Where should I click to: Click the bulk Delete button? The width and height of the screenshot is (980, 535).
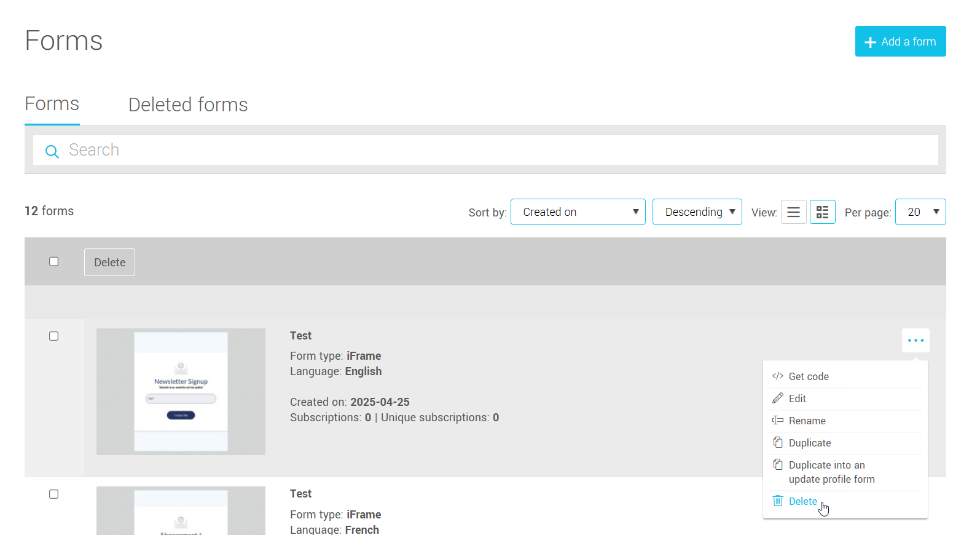109,263
